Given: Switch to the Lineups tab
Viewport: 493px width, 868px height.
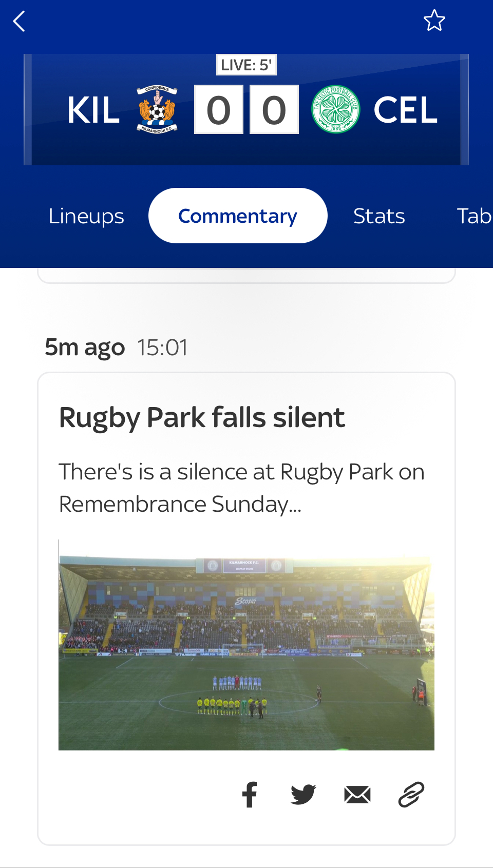Looking at the screenshot, I should (x=86, y=216).
